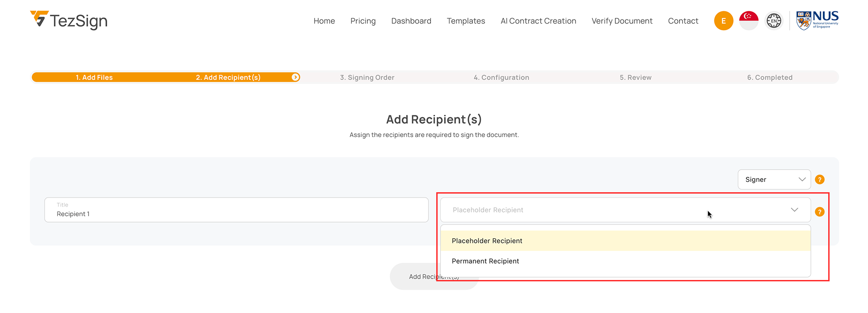The width and height of the screenshot is (868, 313).
Task: Select Placeholder Recipient option in list
Action: [x=487, y=241]
